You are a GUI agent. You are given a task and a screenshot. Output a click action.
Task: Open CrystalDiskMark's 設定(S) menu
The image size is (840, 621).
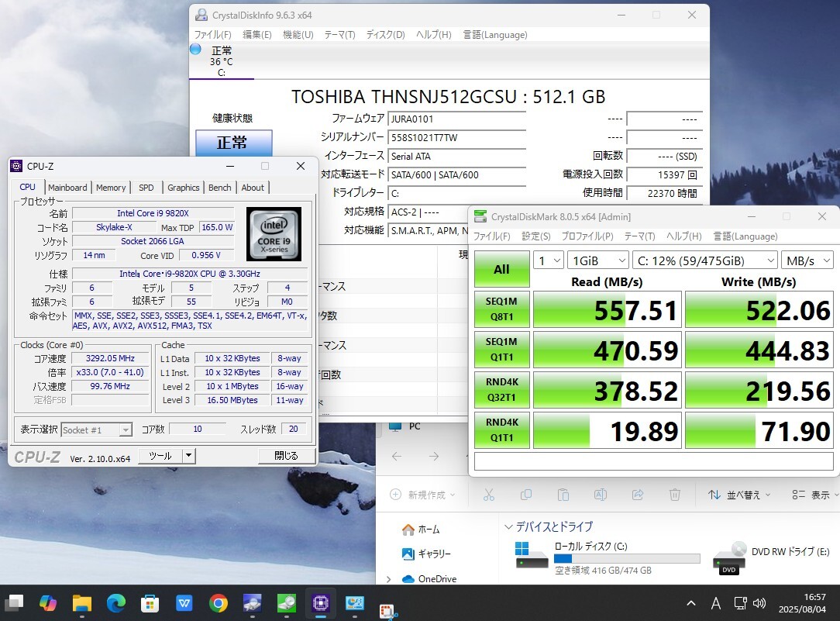click(x=535, y=236)
